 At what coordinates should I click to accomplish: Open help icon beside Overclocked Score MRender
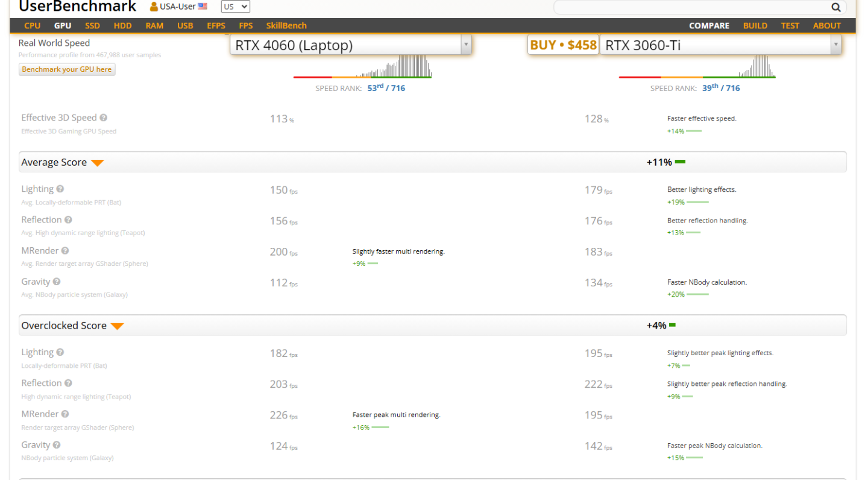65,414
